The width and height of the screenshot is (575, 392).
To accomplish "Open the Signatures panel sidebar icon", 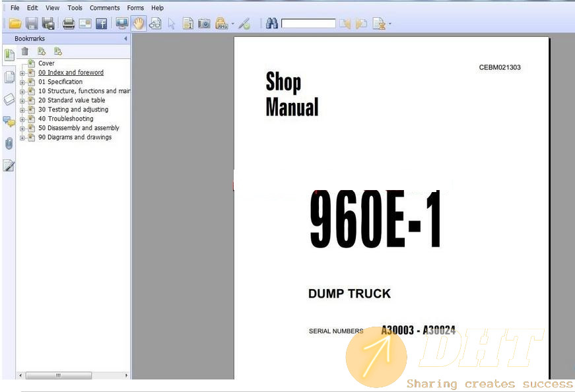I will 9,166.
